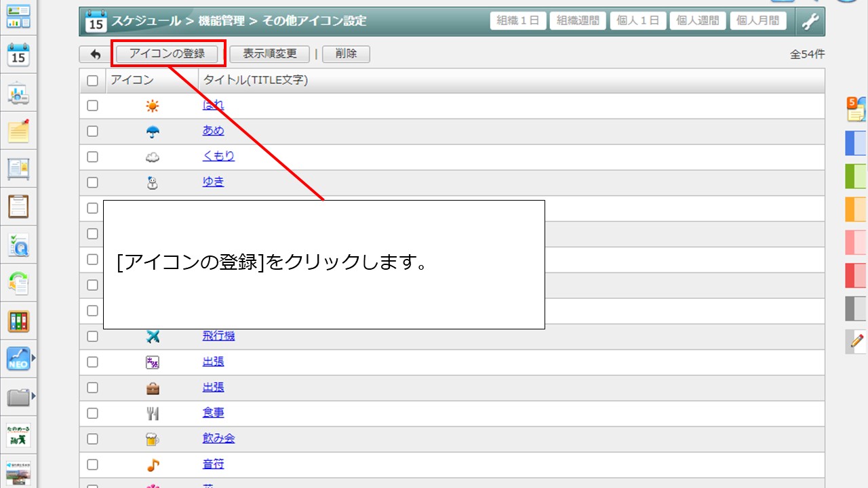The height and width of the screenshot is (488, 868).
Task: Switch to 個人月間 view
Action: tap(757, 20)
